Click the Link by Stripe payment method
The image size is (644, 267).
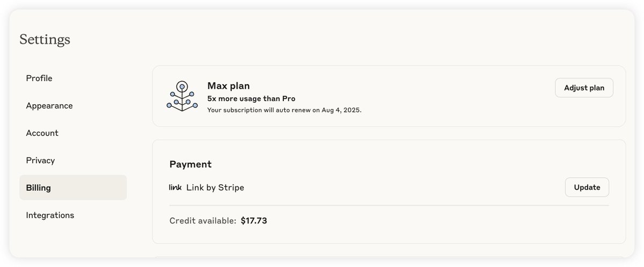click(x=215, y=187)
